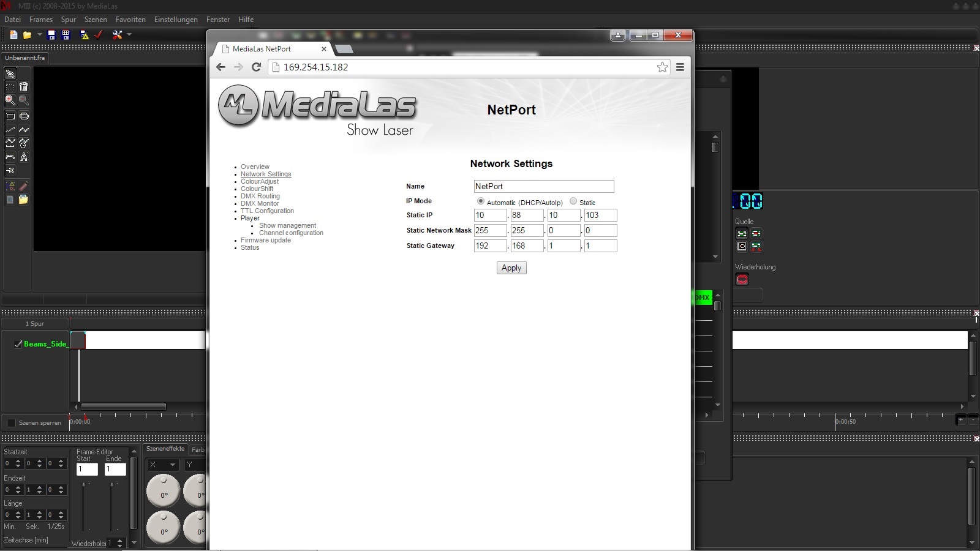Select the zoom out magnifier tool
This screenshot has height=551, width=980.
tap(24, 100)
